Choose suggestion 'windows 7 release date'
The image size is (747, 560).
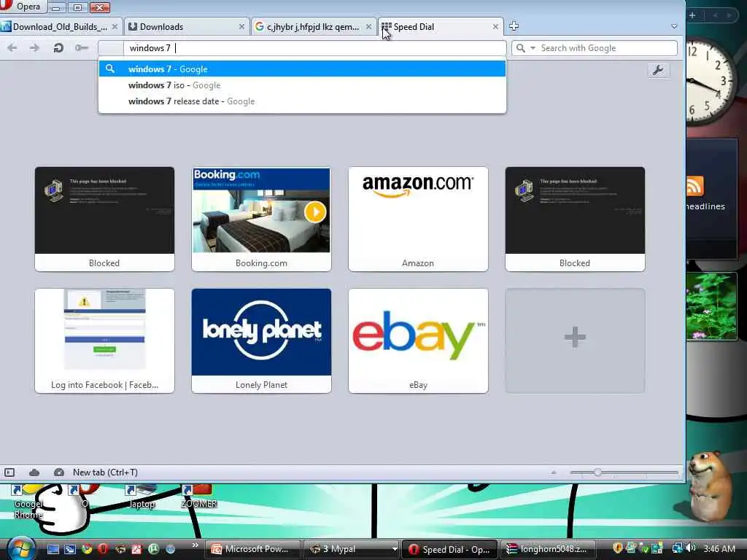pos(302,101)
